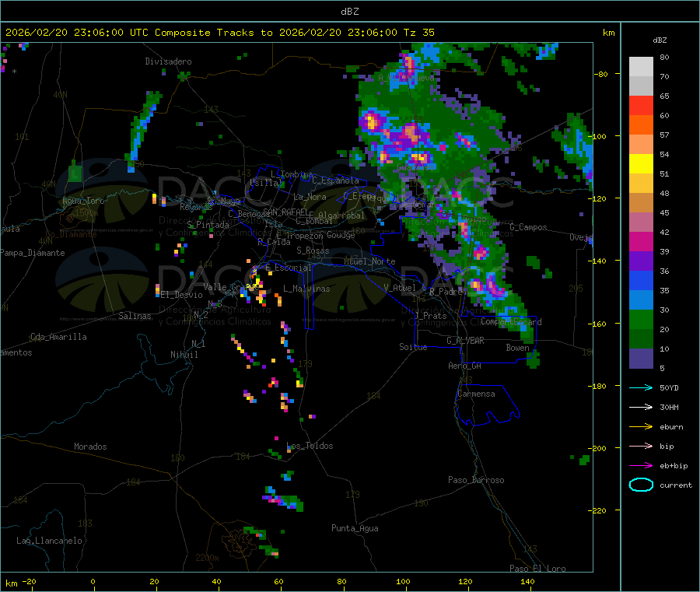700x592 pixels.
Task: Click the 'S_Rosas' map label
Action: point(313,250)
